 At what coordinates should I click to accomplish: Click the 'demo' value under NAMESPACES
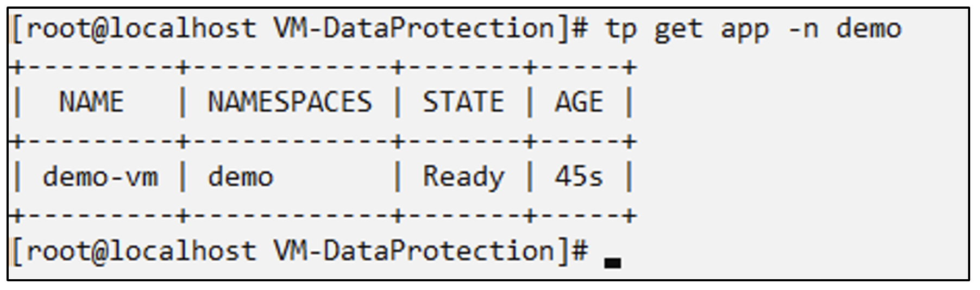coord(241,177)
